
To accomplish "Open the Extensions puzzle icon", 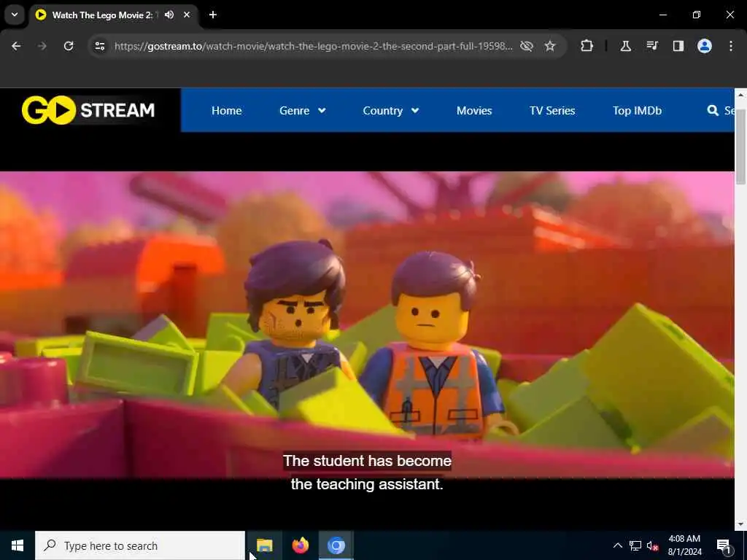I will [587, 46].
